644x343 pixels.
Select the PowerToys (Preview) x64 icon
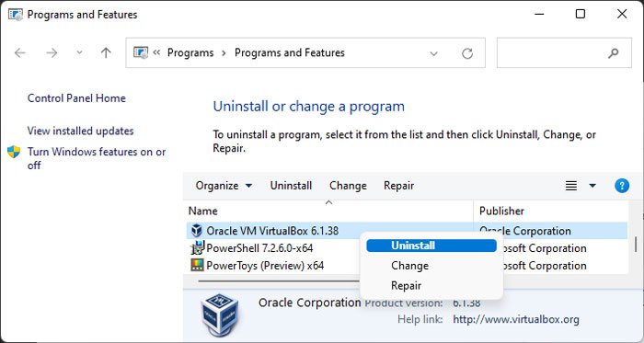click(197, 265)
